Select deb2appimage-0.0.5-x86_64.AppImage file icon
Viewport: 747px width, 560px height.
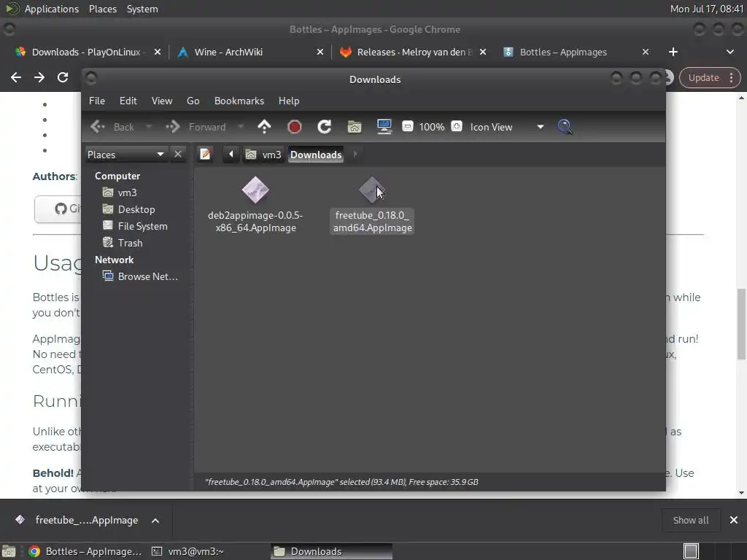[x=255, y=190]
